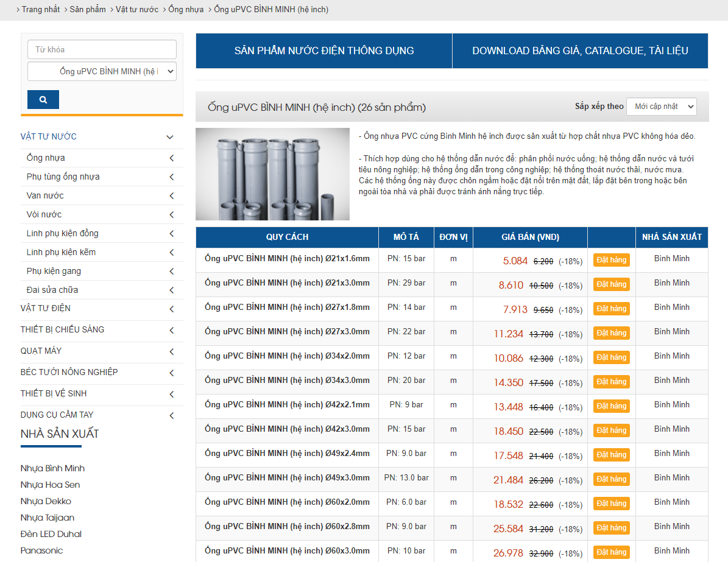Order the Ø42x2.1mm pipe with Đặt hàng

pyautogui.click(x=612, y=406)
